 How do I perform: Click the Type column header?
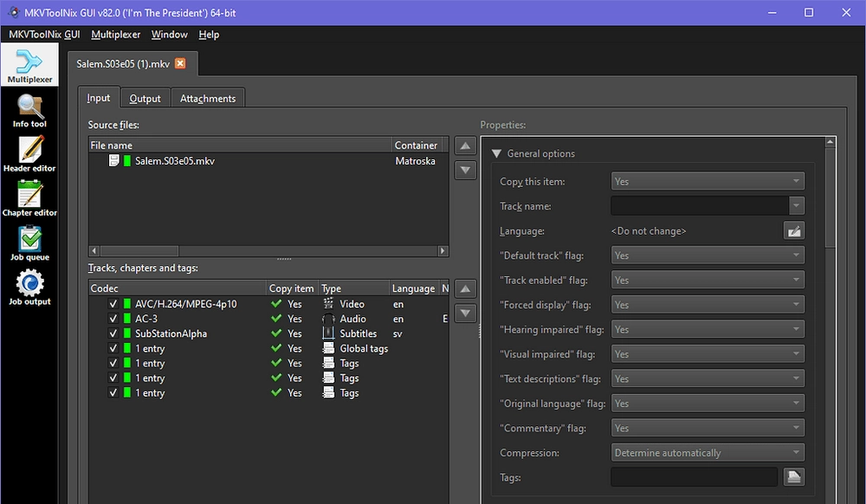click(353, 288)
